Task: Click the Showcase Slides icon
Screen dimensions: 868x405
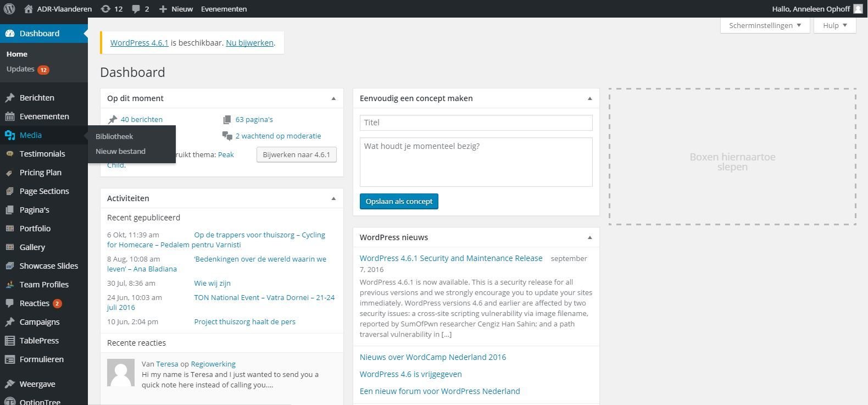Action: click(x=10, y=266)
